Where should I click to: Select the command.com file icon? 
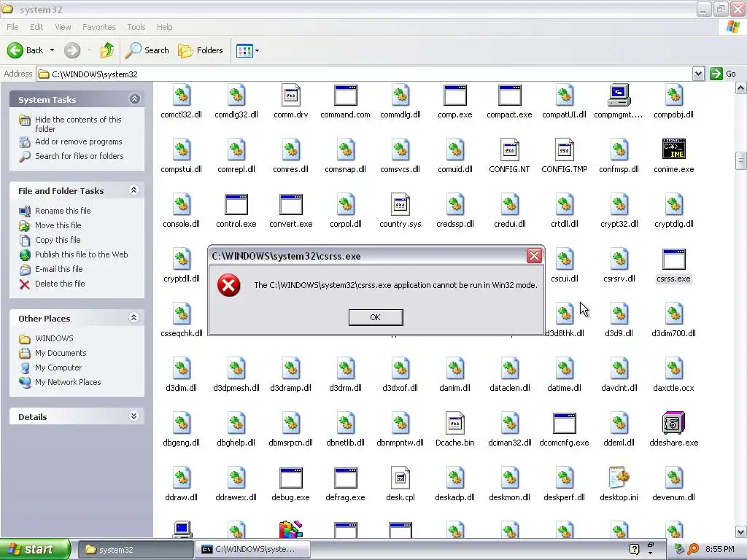pos(345,95)
